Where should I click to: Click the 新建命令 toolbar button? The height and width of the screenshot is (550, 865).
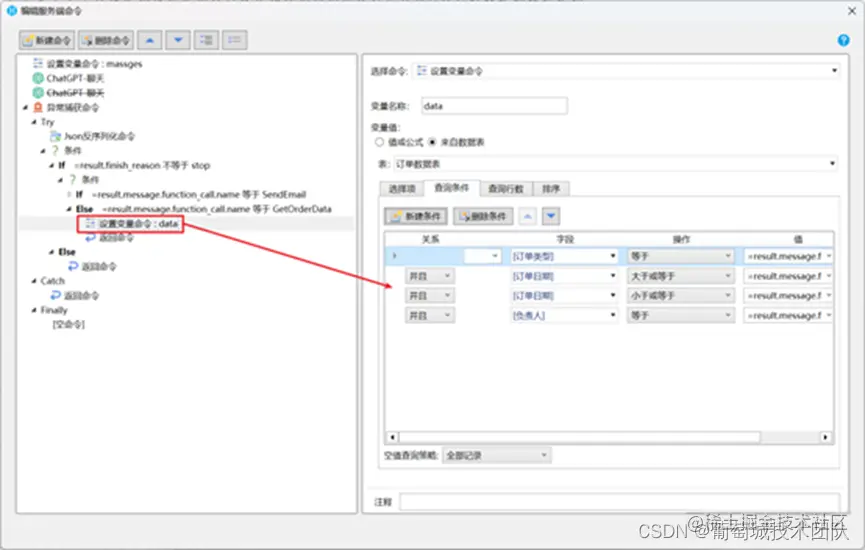click(47, 40)
